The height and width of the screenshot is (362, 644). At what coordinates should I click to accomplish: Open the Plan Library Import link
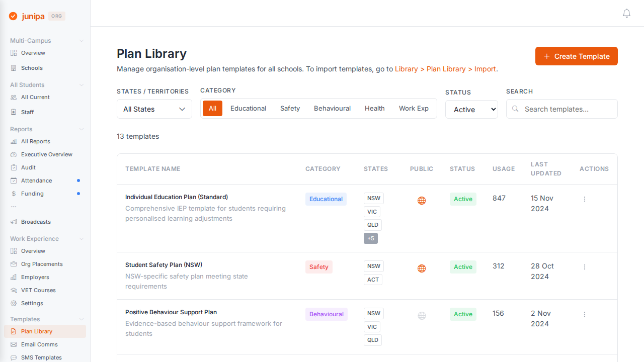tap(485, 69)
